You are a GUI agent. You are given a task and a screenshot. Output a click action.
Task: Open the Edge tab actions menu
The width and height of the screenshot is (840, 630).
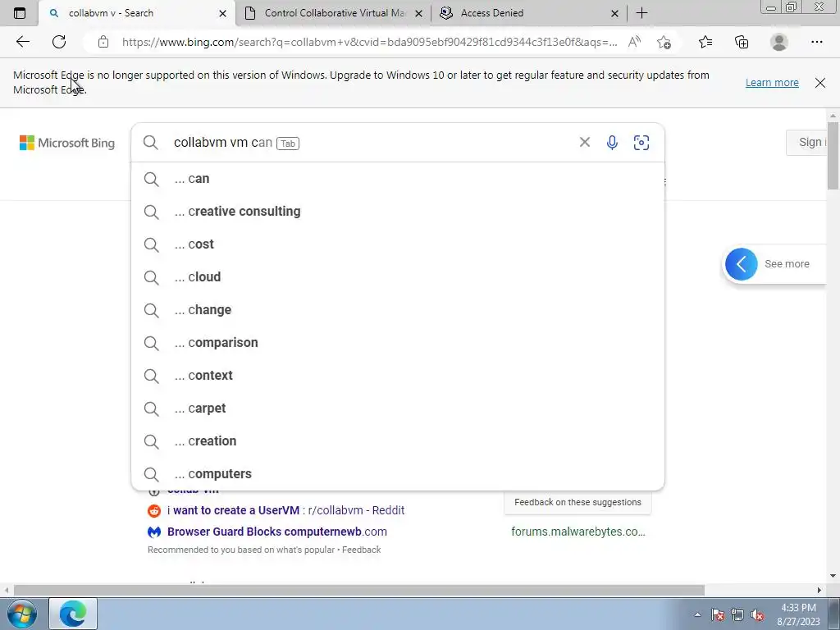(x=20, y=13)
